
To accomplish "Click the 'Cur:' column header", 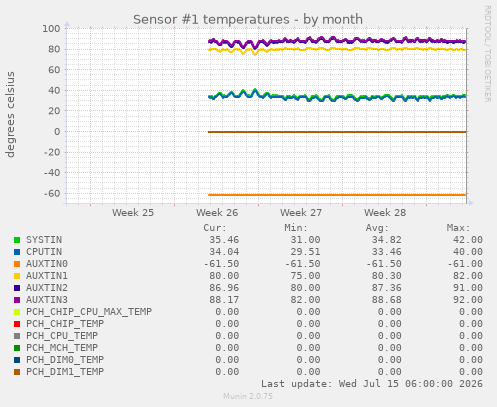I will [215, 228].
